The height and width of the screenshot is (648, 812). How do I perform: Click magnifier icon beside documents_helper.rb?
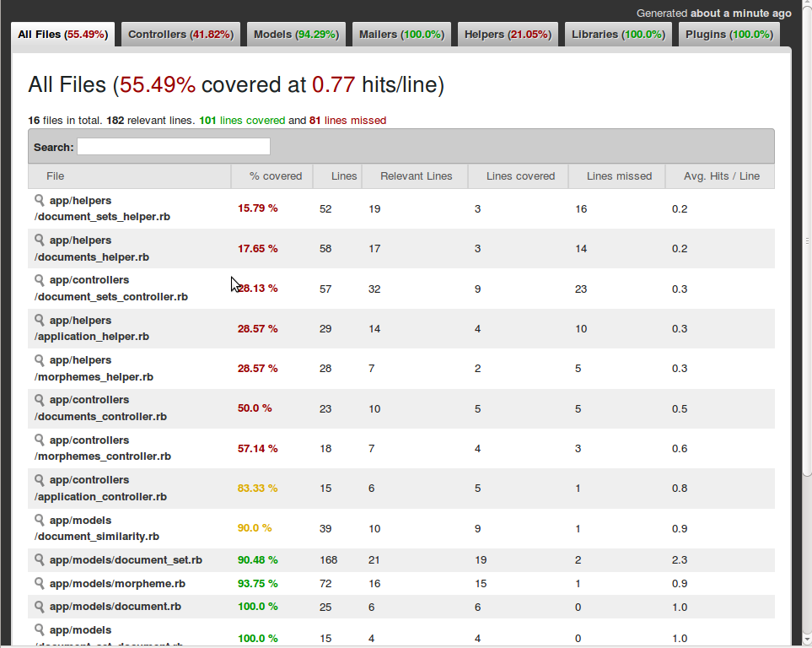click(x=39, y=240)
